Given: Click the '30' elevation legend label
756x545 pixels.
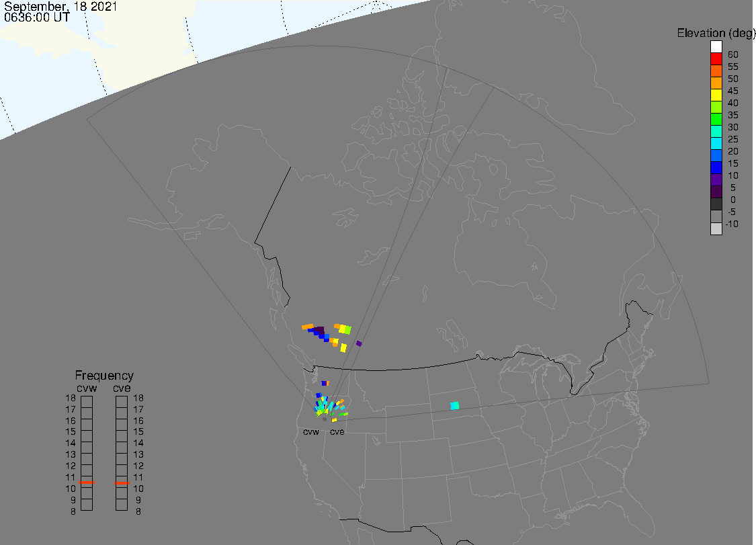Looking at the screenshot, I should coord(733,127).
